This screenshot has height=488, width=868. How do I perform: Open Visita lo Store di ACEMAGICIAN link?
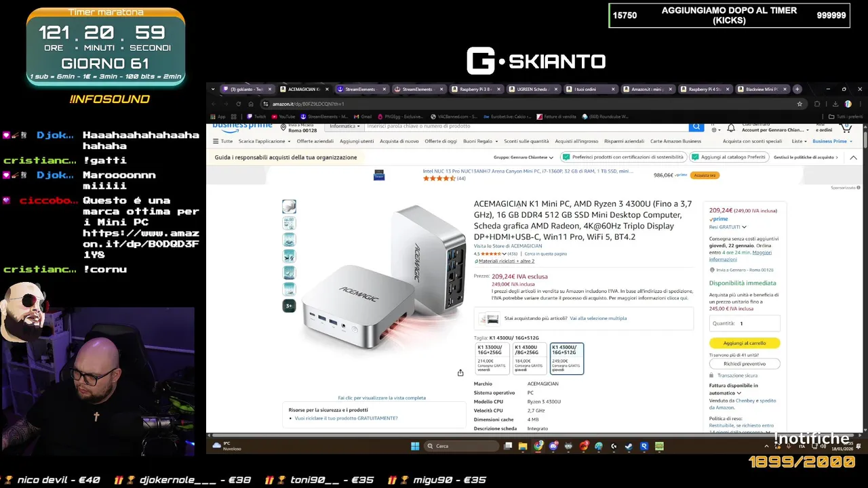pos(508,245)
